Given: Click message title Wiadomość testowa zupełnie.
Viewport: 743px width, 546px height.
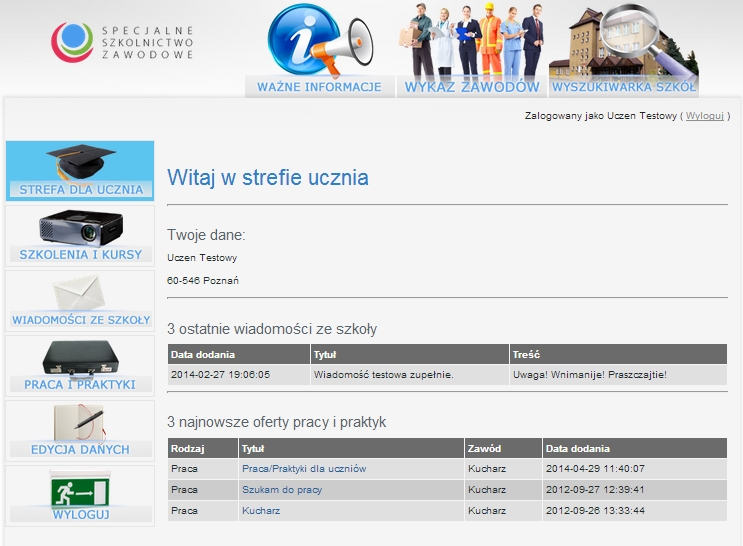Looking at the screenshot, I should pyautogui.click(x=383, y=374).
